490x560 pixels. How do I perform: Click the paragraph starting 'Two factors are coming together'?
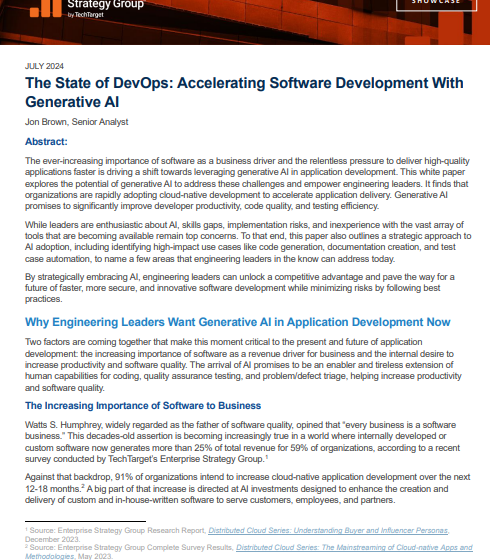pyautogui.click(x=243, y=365)
